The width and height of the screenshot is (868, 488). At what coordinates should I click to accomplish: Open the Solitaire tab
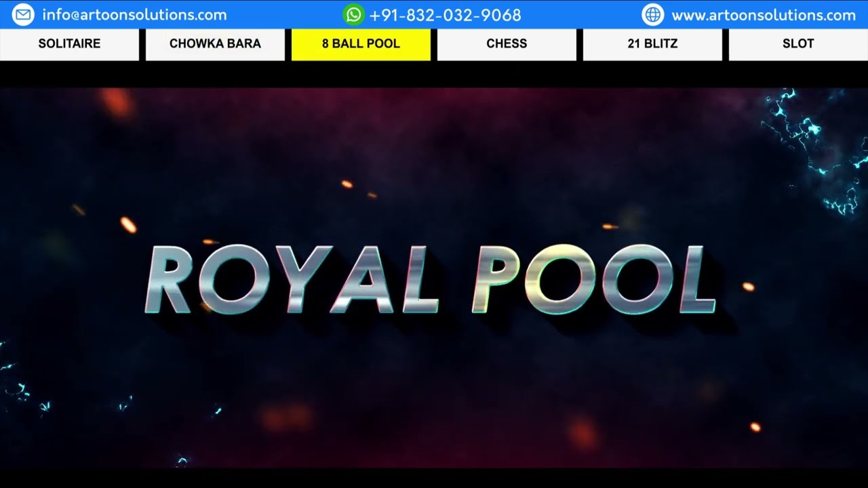[x=69, y=44]
